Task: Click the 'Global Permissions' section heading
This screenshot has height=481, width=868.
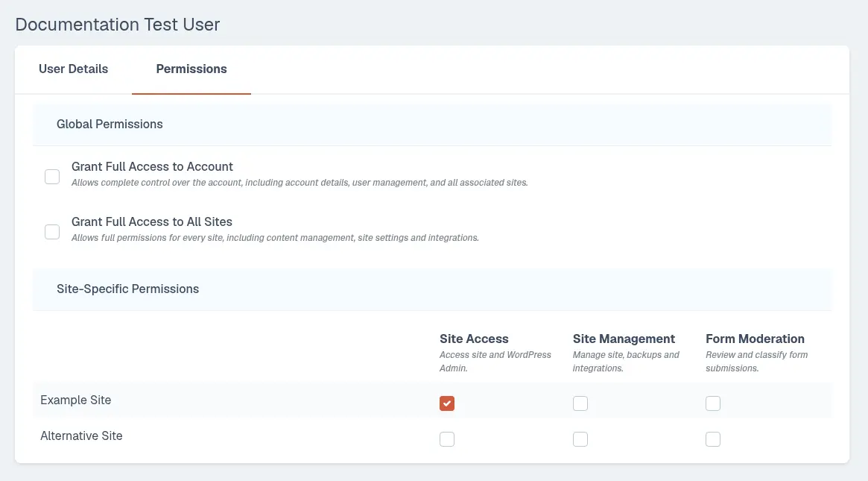Action: (110, 124)
